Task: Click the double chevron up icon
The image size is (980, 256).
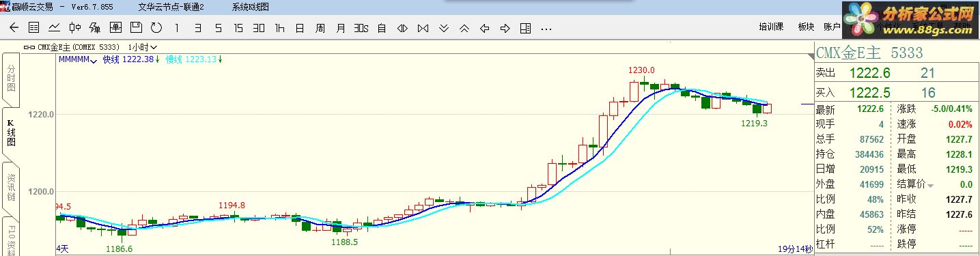Action: pyautogui.click(x=464, y=28)
